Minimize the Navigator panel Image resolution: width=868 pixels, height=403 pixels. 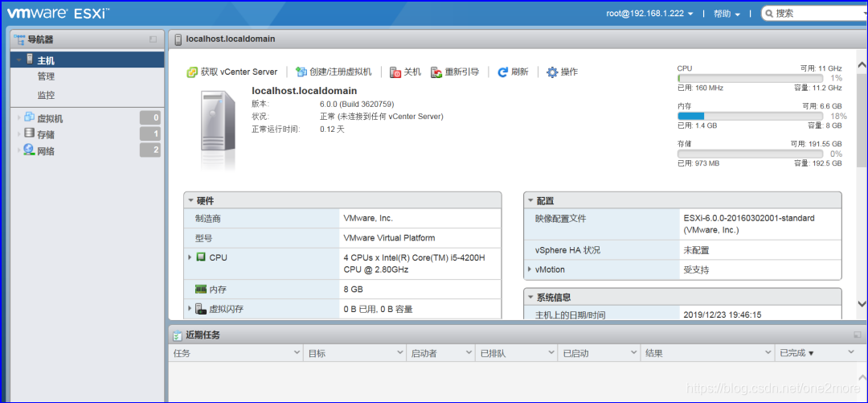[154, 39]
